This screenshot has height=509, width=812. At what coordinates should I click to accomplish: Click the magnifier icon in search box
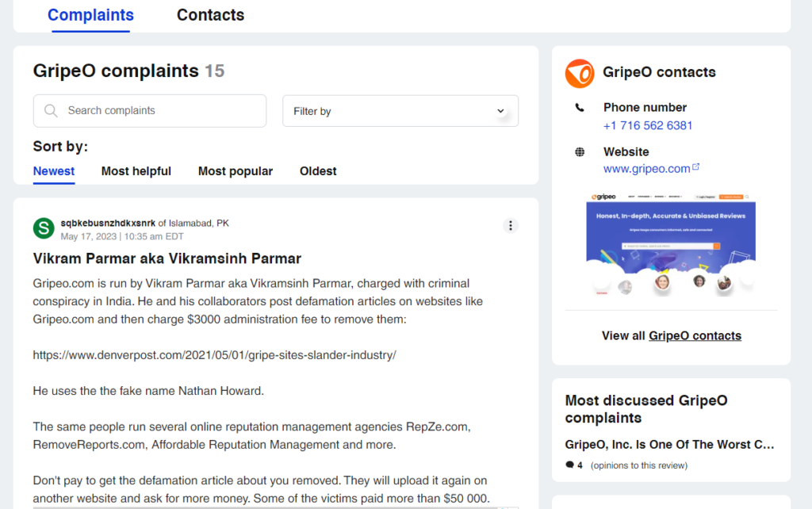pyautogui.click(x=52, y=111)
